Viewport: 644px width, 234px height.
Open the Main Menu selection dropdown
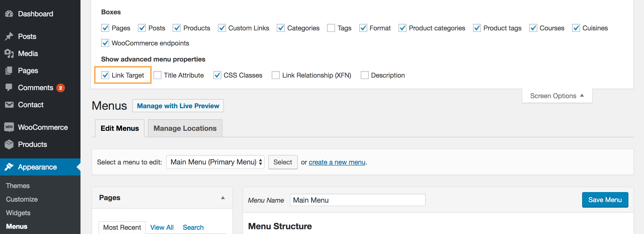[215, 162]
